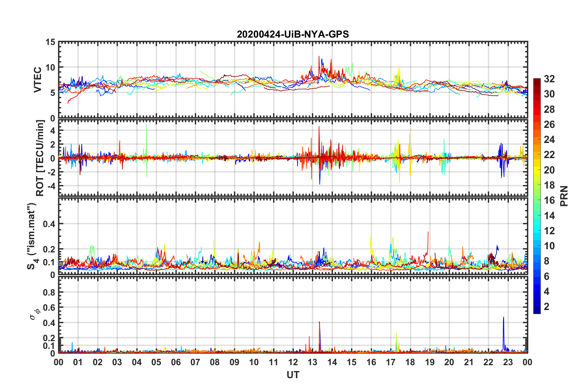Select sigma-phi axis tick value 0.6

click(x=49, y=307)
